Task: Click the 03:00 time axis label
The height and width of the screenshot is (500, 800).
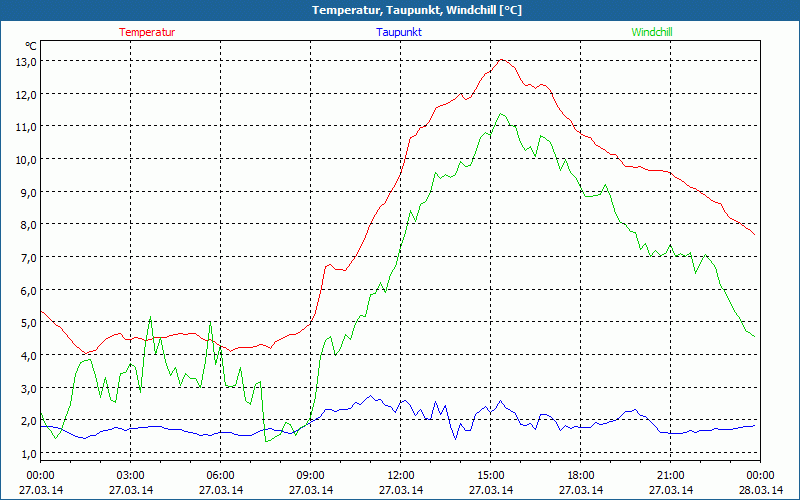Action: point(131,476)
